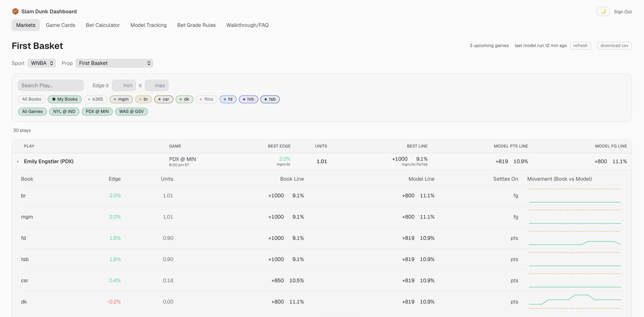Open Bet Calculator tab
This screenshot has height=317, width=644.
pyautogui.click(x=103, y=25)
